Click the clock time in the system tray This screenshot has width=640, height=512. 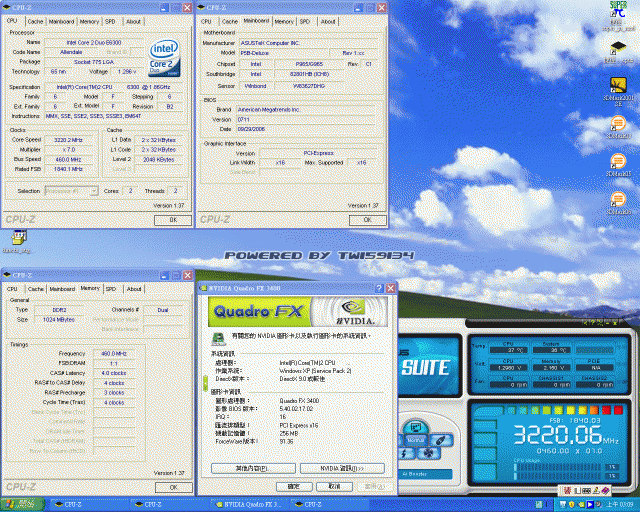point(620,505)
